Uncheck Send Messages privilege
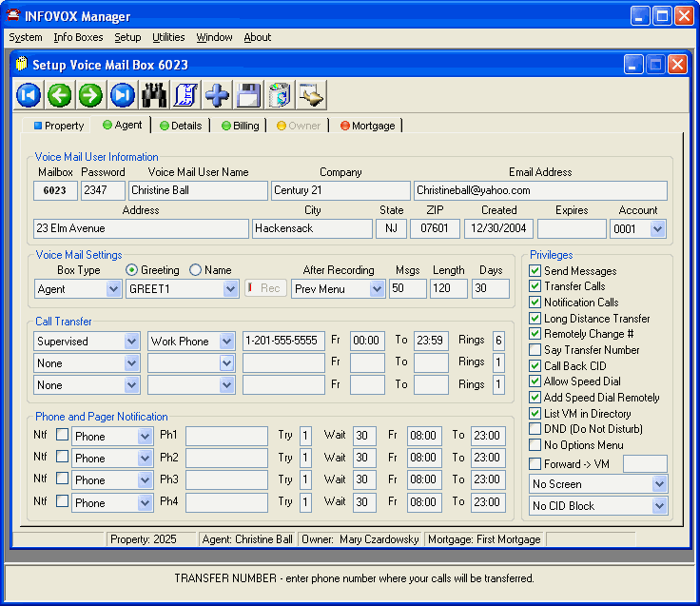 tap(535, 270)
